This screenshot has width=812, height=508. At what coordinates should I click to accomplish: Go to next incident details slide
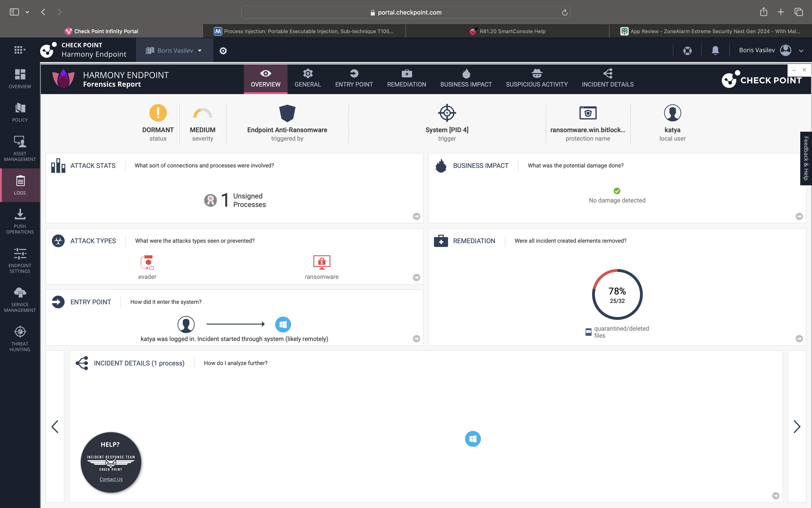(x=797, y=427)
